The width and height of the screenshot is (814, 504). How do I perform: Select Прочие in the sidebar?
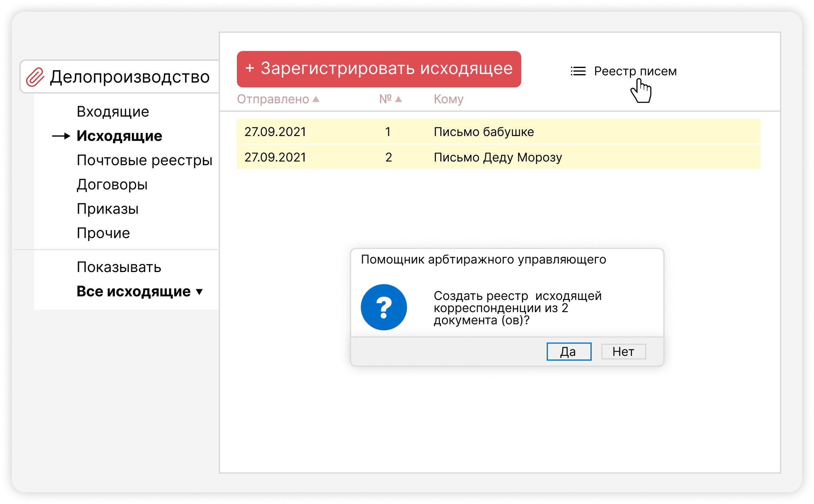(103, 233)
